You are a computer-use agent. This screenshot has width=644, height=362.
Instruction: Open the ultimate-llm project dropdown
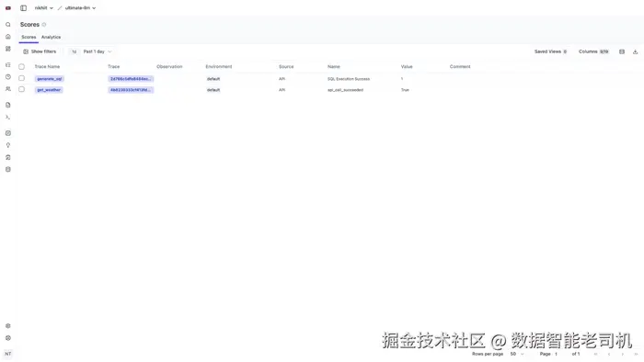coord(81,7)
